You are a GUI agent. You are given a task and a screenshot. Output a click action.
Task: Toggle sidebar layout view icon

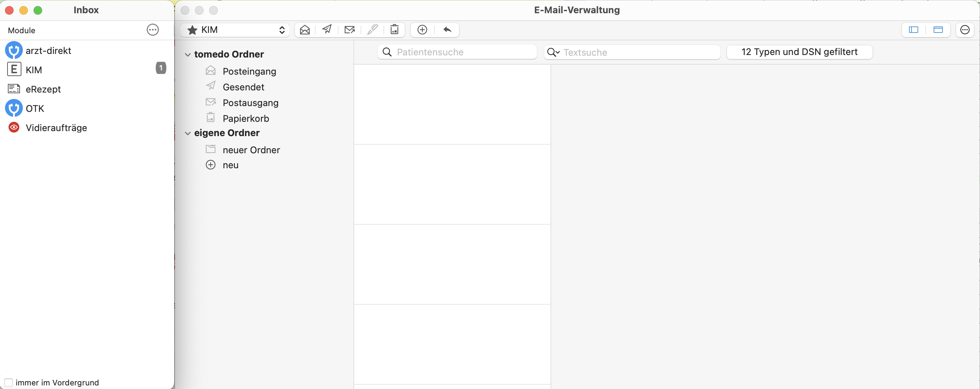(x=914, y=30)
